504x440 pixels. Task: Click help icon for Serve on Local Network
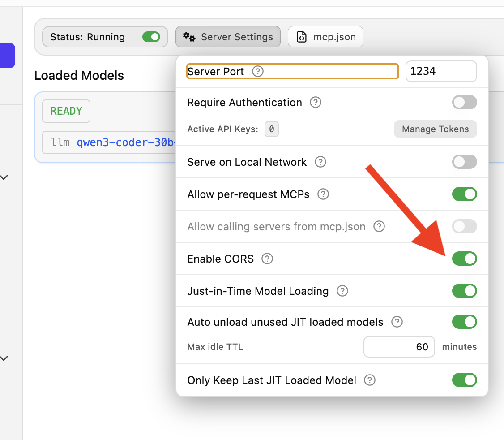(320, 162)
